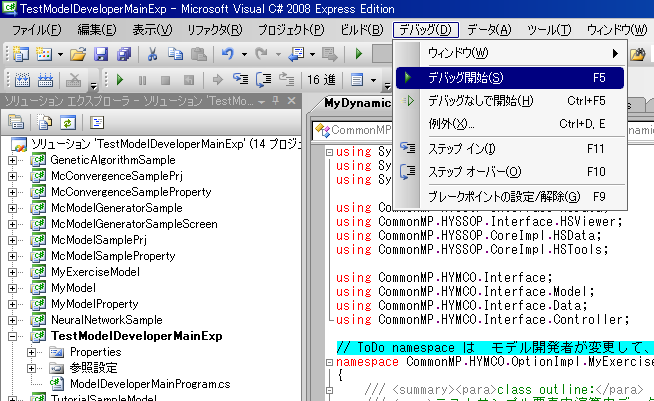Select the MyModelProperty project
The image size is (654, 401).
tap(94, 304)
